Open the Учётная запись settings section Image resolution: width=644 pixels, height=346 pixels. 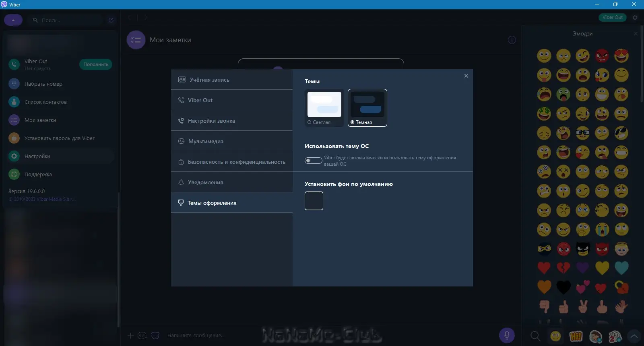coord(232,80)
